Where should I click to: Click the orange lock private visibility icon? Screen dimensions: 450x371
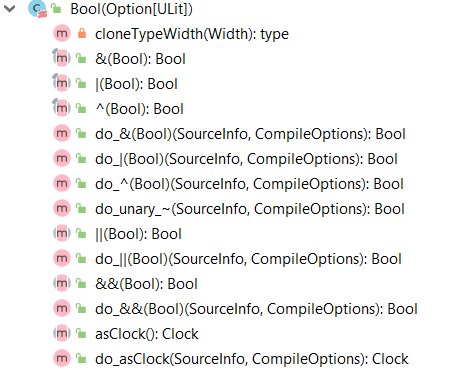[82, 33]
